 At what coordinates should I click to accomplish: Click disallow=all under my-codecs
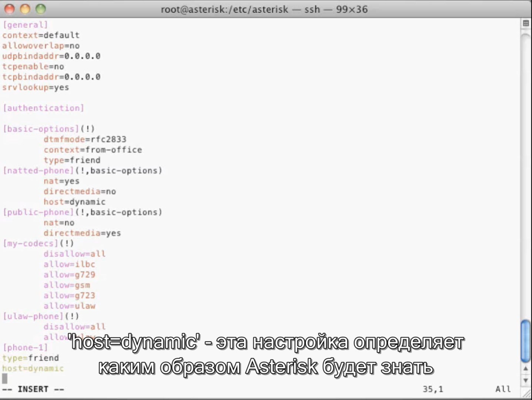point(75,254)
